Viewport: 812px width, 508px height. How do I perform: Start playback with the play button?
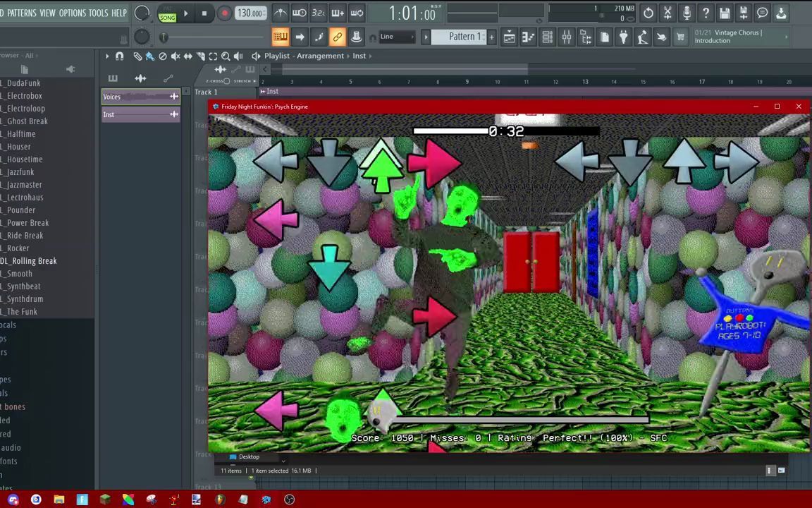pos(186,13)
